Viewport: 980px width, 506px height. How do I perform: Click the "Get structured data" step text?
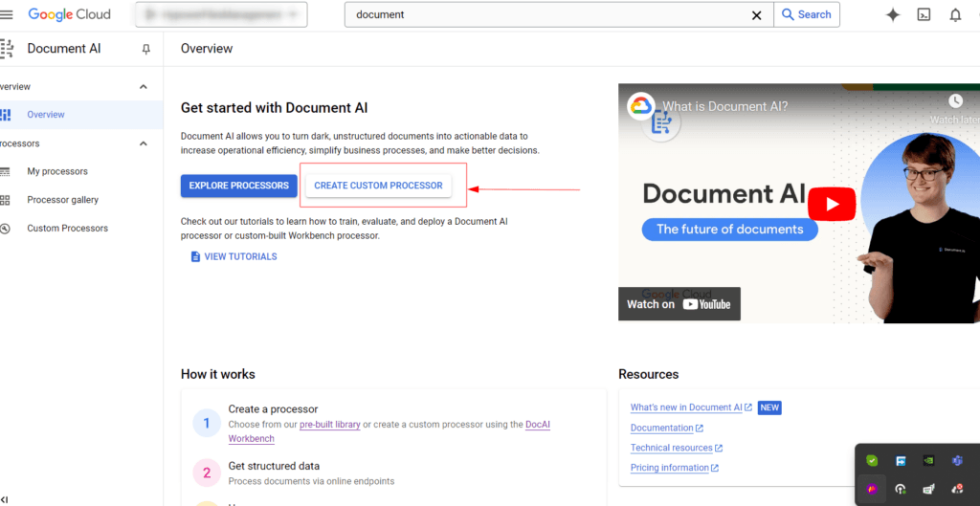click(x=274, y=466)
